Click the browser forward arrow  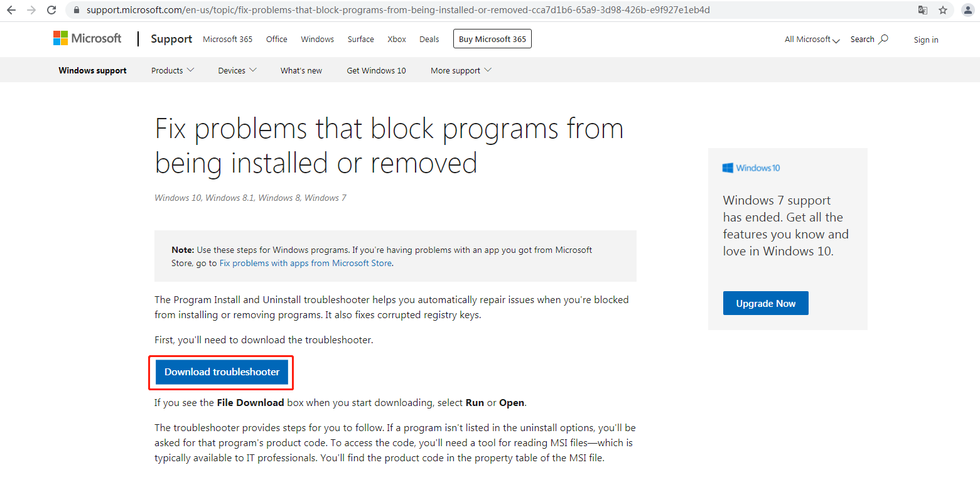[31, 10]
